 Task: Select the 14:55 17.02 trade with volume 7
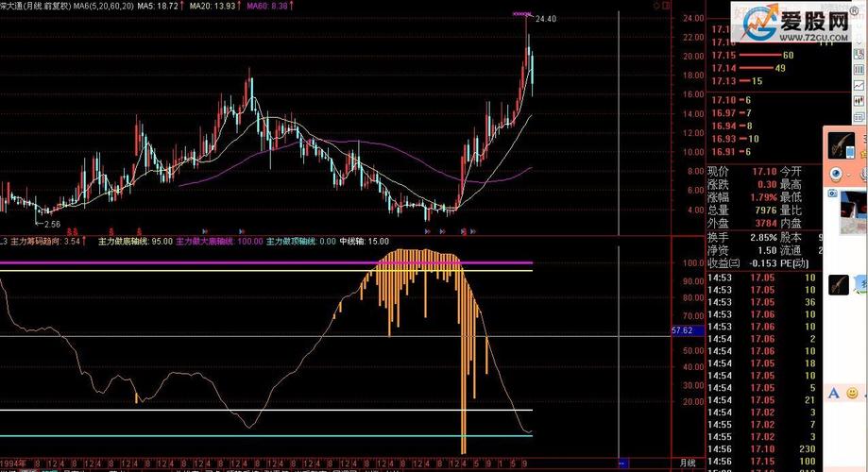[761, 425]
